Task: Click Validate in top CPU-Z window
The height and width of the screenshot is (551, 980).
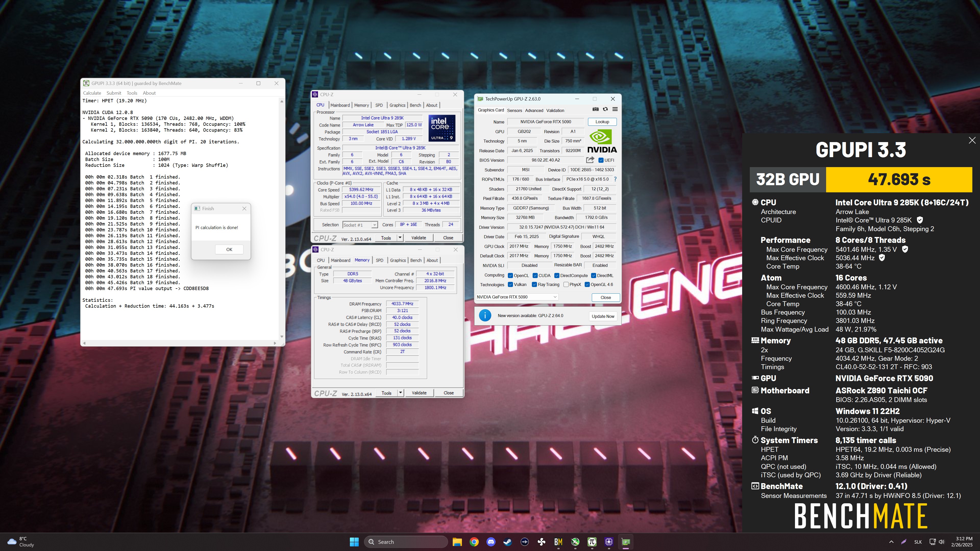Action: 419,238
